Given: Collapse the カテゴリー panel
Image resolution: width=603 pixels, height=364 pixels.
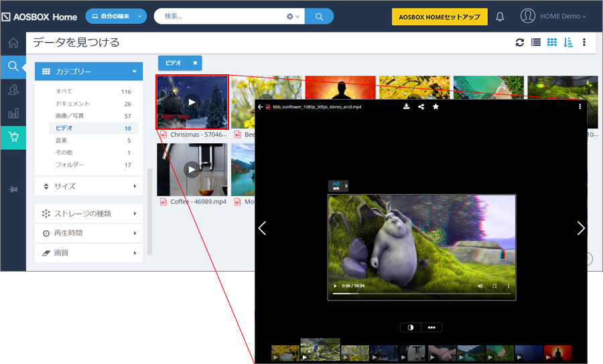Looking at the screenshot, I should [89, 72].
